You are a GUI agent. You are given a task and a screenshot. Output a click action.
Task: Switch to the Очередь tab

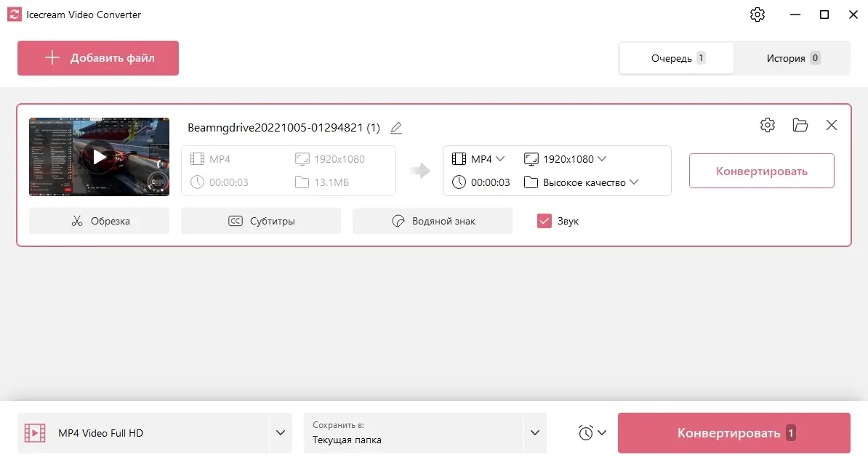point(677,58)
